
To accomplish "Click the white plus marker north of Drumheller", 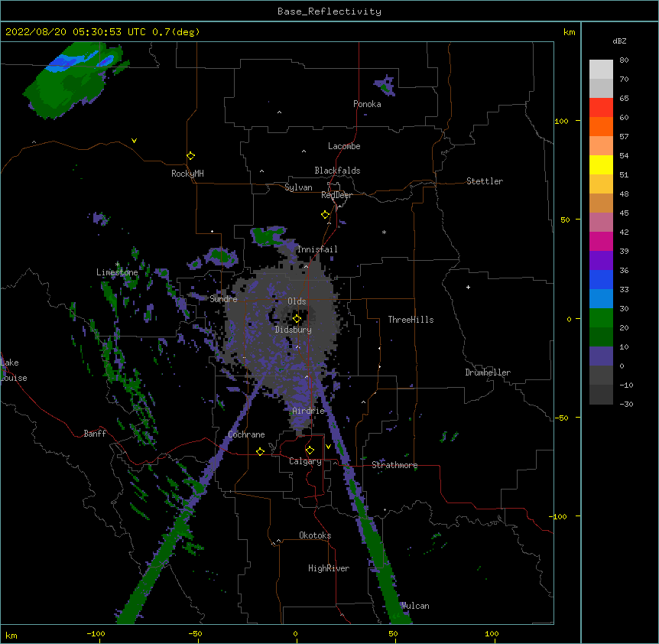I will tap(468, 287).
